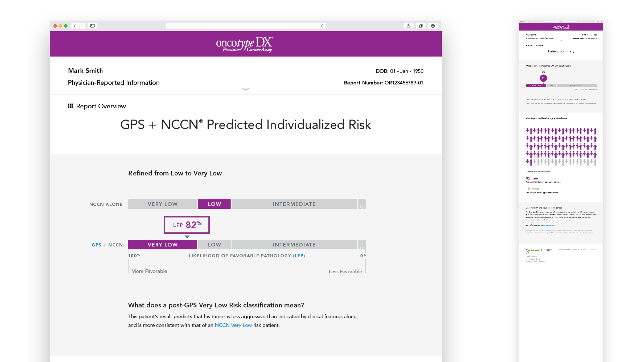The image size is (644, 362).
Task: Click the Report Overview grid icon
Action: [x=70, y=106]
